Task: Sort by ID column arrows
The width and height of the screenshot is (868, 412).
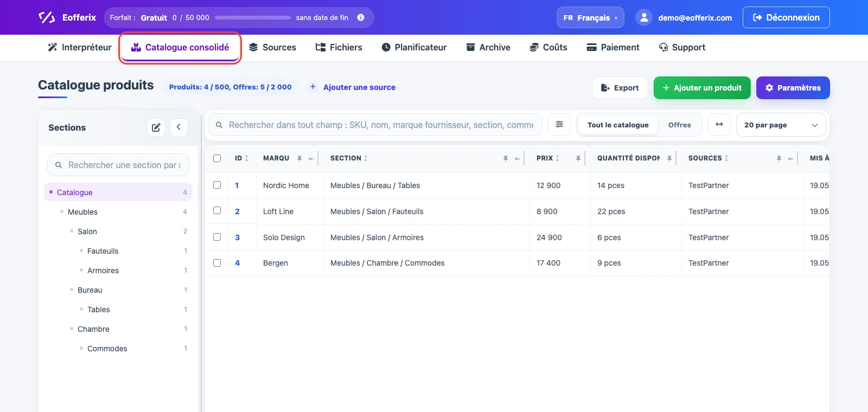Action: point(247,158)
